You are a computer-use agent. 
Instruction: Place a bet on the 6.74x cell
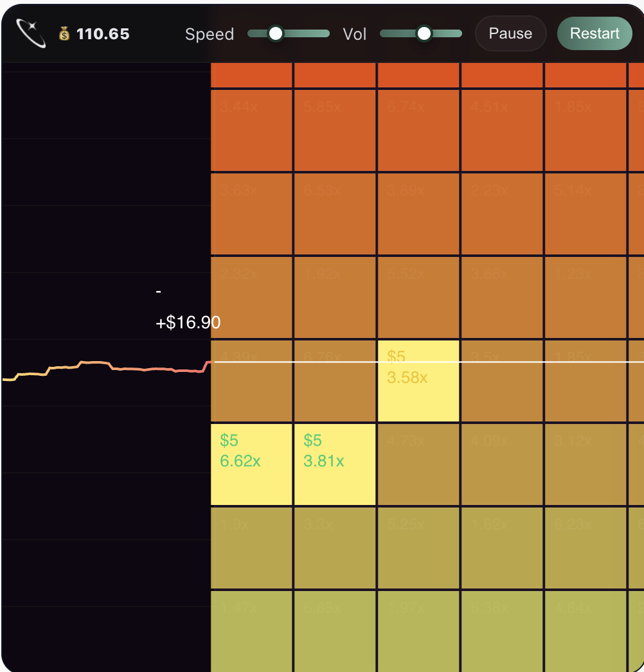418,128
